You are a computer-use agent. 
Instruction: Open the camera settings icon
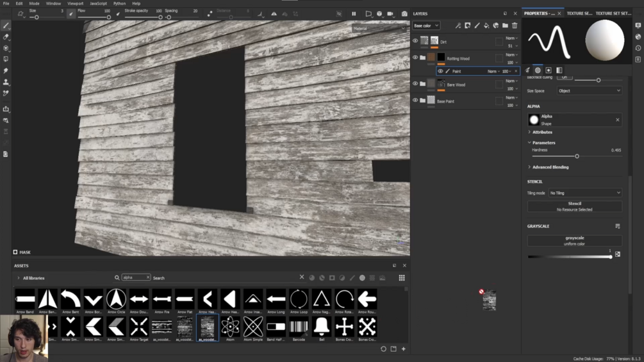pyautogui.click(x=391, y=14)
